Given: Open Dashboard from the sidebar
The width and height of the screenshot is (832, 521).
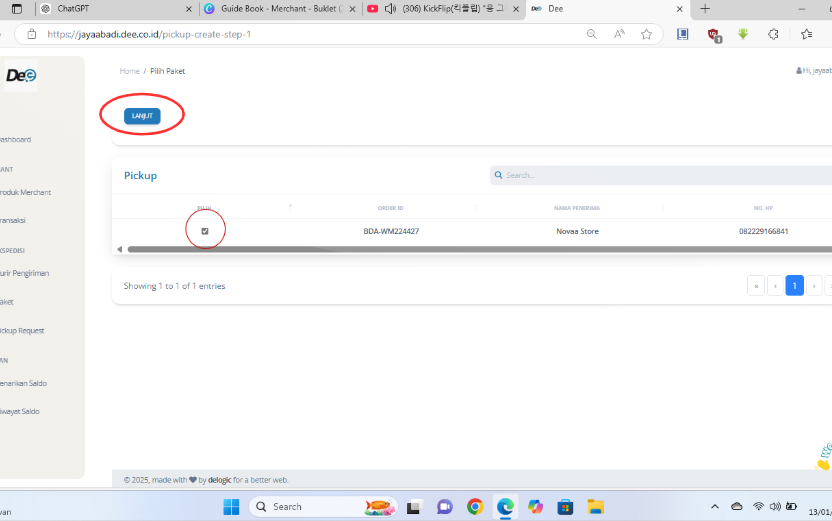Looking at the screenshot, I should 15,140.
